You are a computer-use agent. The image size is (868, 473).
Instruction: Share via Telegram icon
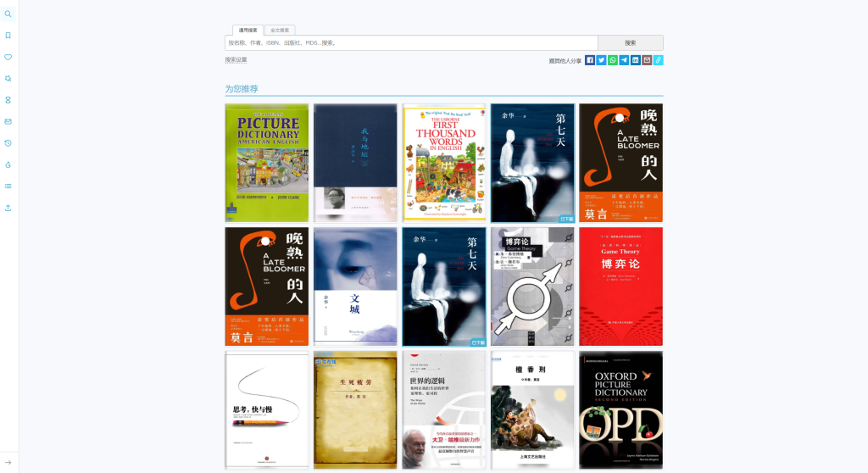[624, 60]
